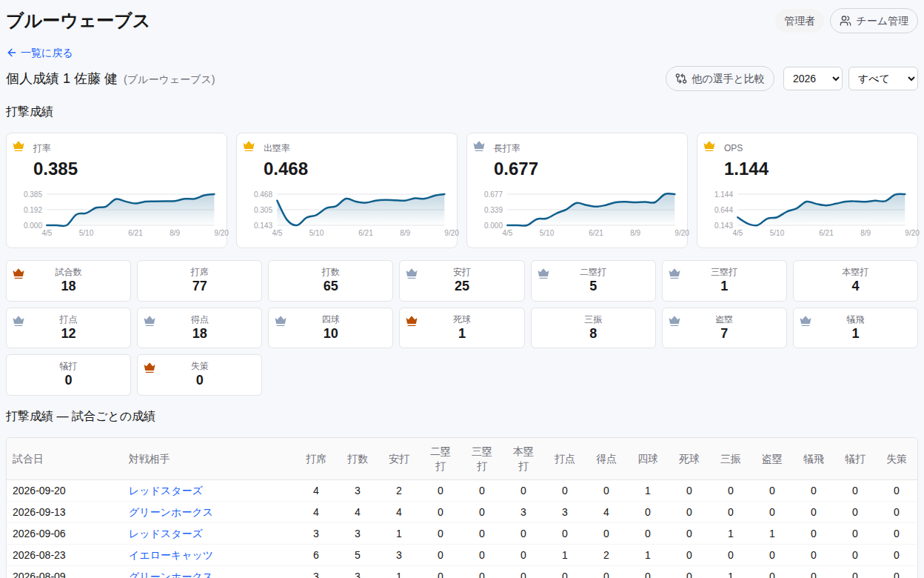Click the silver crown icon next to 長打率
The width and height of the screenshot is (924, 578).
pyautogui.click(x=479, y=146)
